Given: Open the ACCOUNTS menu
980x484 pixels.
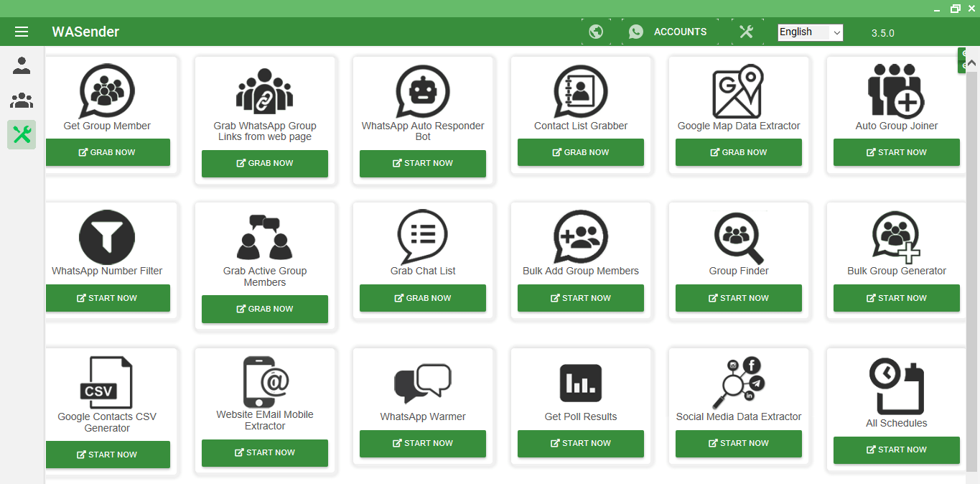Looking at the screenshot, I should (x=668, y=32).
